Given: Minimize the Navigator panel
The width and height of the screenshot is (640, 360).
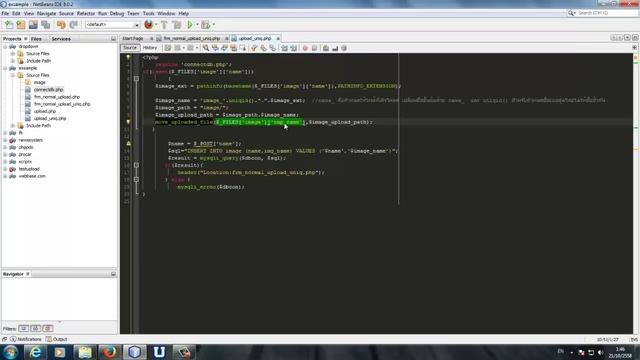Looking at the screenshot, I should 113,274.
